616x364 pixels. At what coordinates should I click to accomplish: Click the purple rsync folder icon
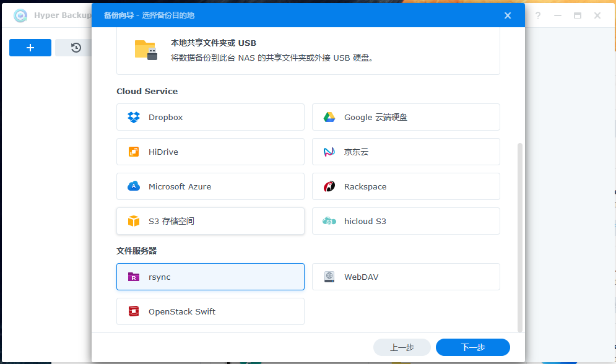pos(134,277)
